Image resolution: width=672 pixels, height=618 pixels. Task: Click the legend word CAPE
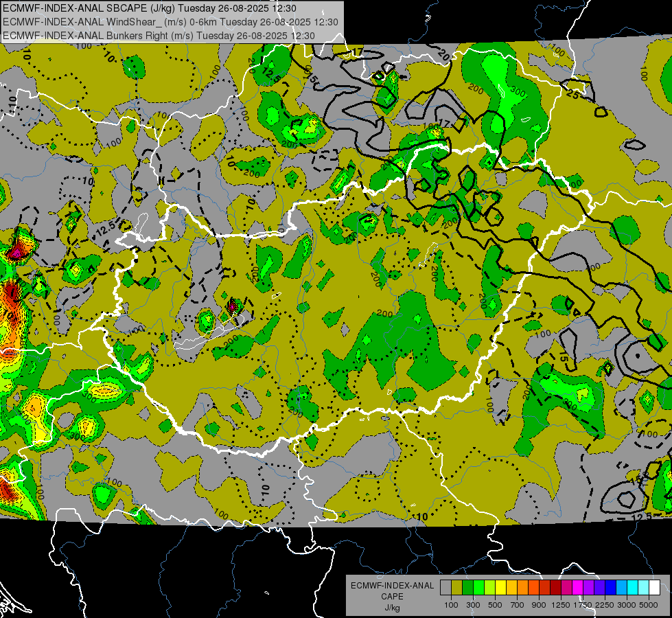392,597
